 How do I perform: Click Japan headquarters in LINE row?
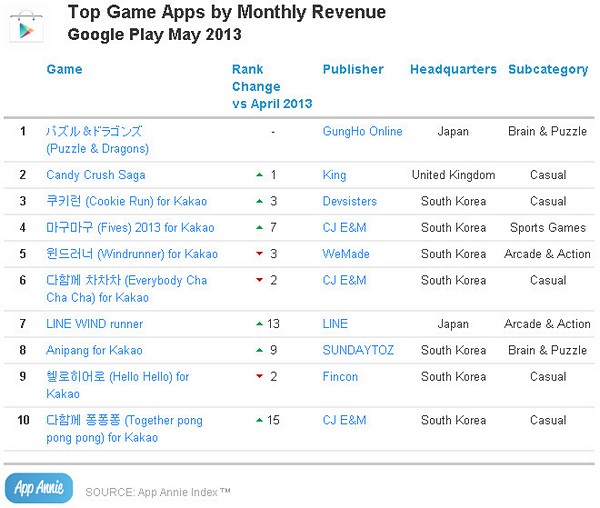pyautogui.click(x=453, y=324)
